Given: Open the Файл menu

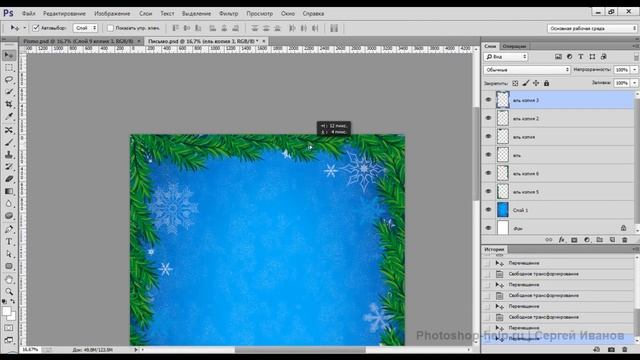Looking at the screenshot, I should (28, 13).
